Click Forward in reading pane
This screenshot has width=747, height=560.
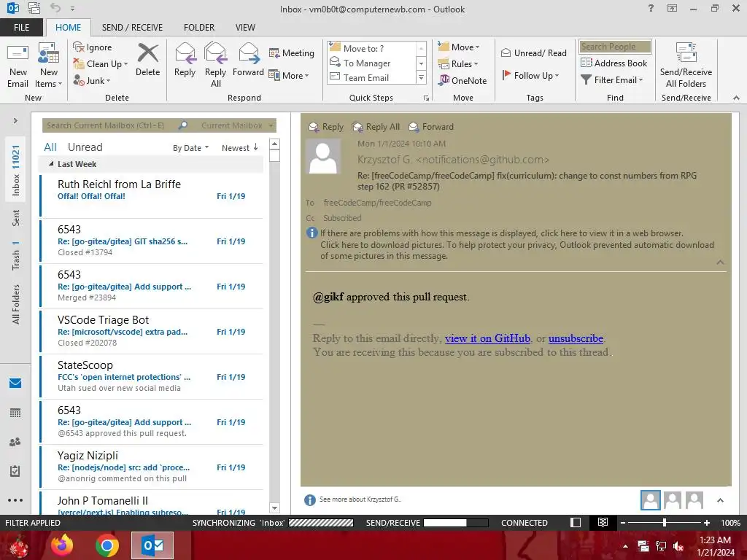431,127
